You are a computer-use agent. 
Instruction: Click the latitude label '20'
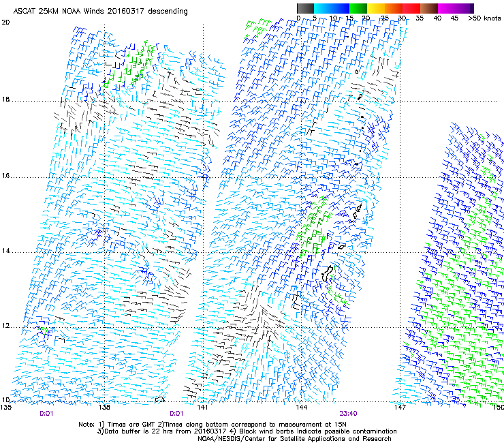[x=5, y=22]
